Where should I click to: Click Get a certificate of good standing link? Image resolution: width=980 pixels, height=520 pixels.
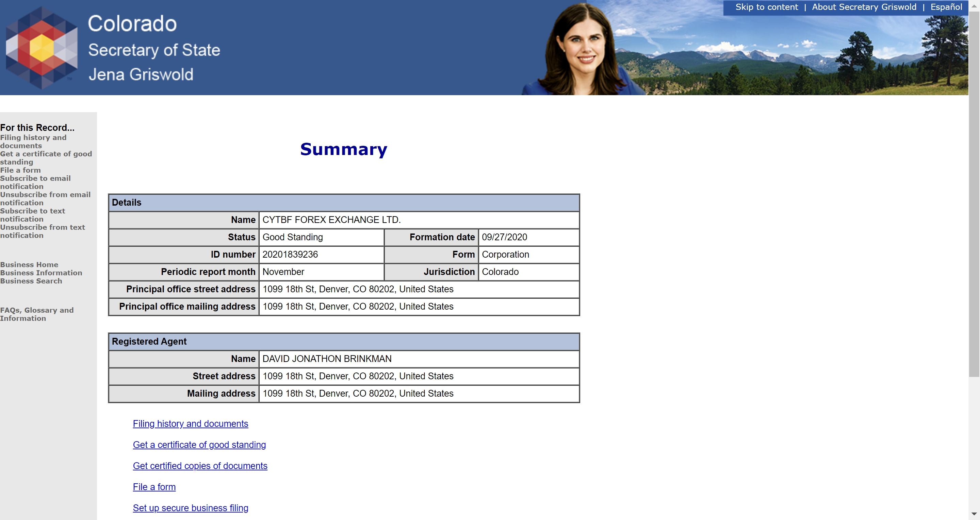pyautogui.click(x=199, y=444)
